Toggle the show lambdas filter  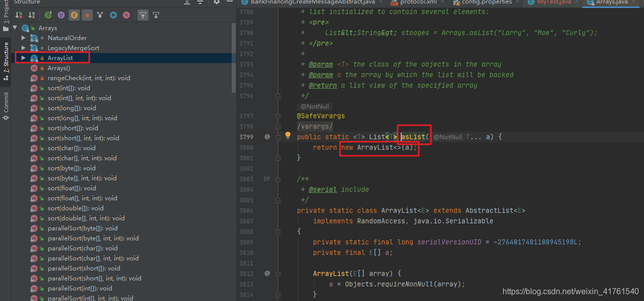coord(125,16)
